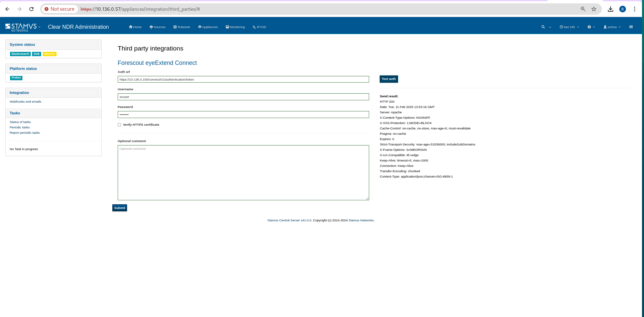The height and width of the screenshot is (317, 644).
Task: Click the Memory status badge
Action: 49,54
